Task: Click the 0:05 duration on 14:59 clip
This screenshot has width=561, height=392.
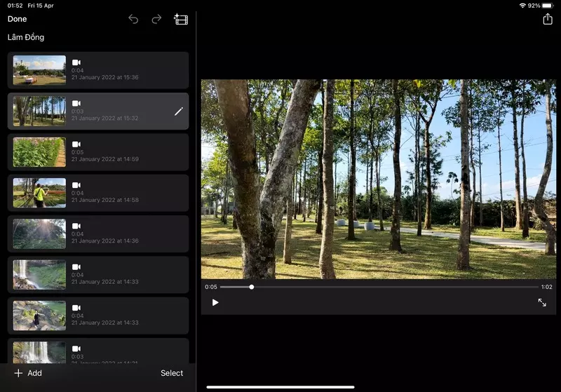Action: [77, 152]
